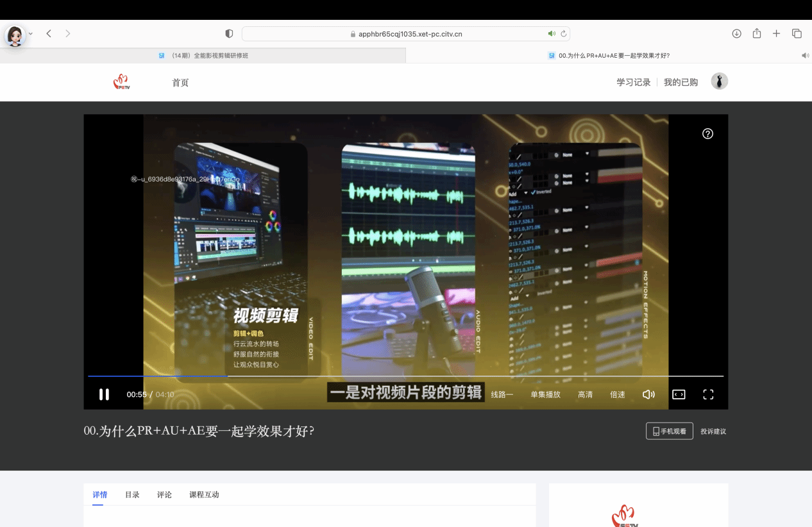Open Safari downloads icon
The width and height of the screenshot is (812, 527).
pos(736,33)
